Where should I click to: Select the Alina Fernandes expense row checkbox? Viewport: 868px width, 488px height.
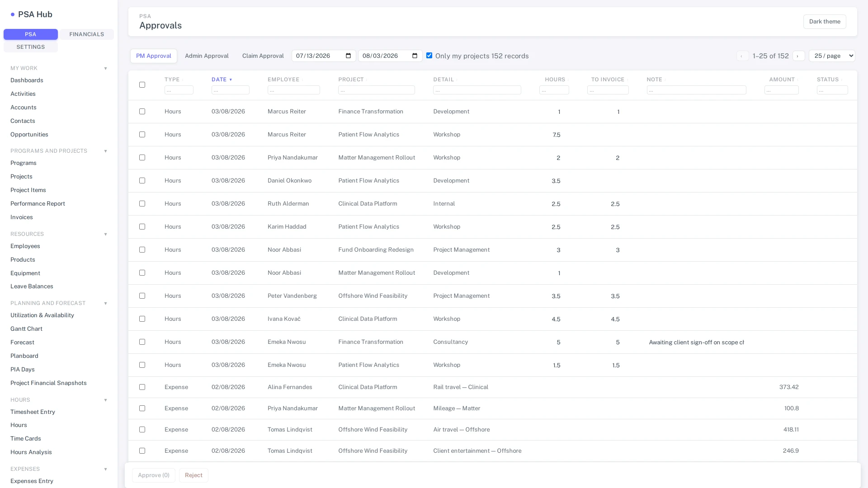[142, 387]
